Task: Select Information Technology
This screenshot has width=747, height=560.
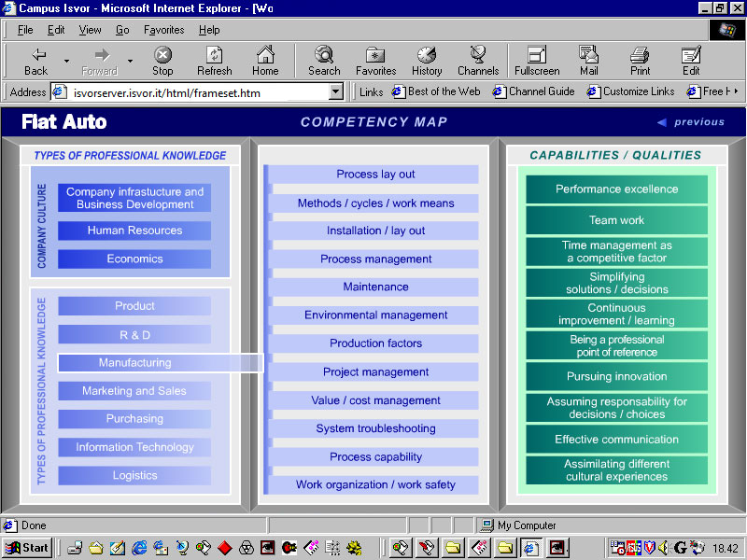Action: pyautogui.click(x=134, y=447)
